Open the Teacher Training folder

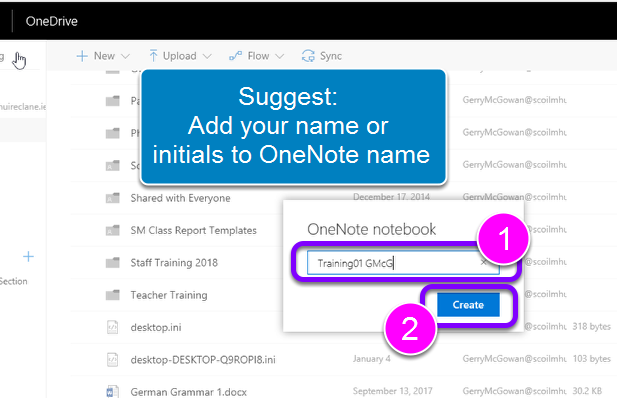[169, 295]
